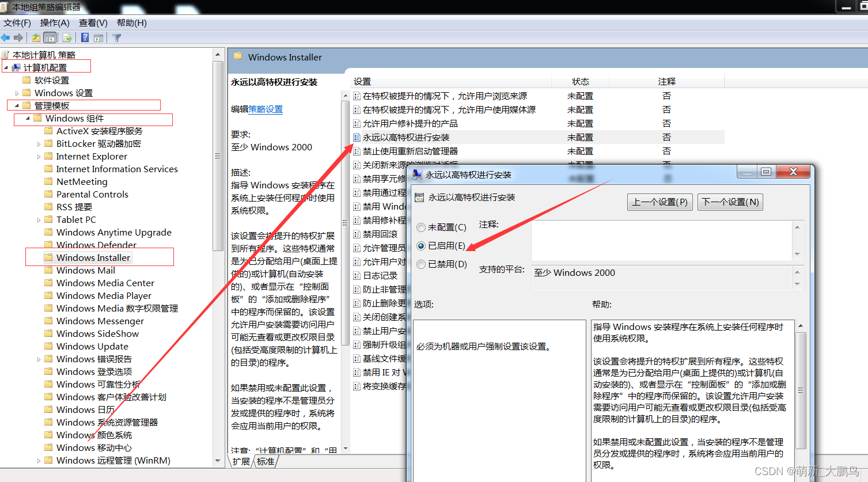Select the Windows Anytime Upgrade tree item
868x482 pixels.
coord(114,232)
